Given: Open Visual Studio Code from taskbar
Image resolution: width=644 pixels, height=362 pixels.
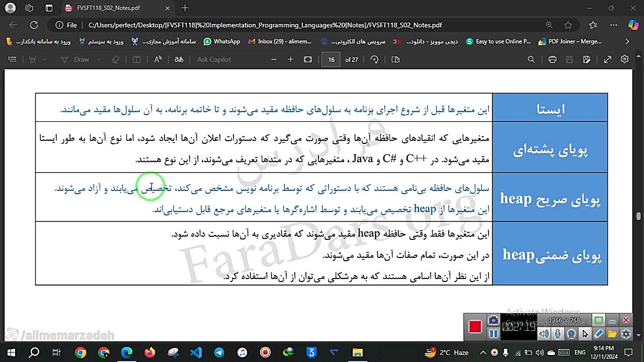Looking at the screenshot, I should pos(196,352).
